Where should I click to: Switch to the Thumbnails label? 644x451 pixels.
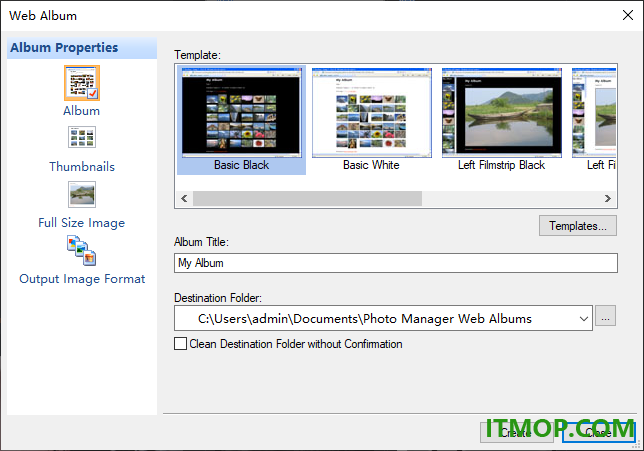click(82, 167)
